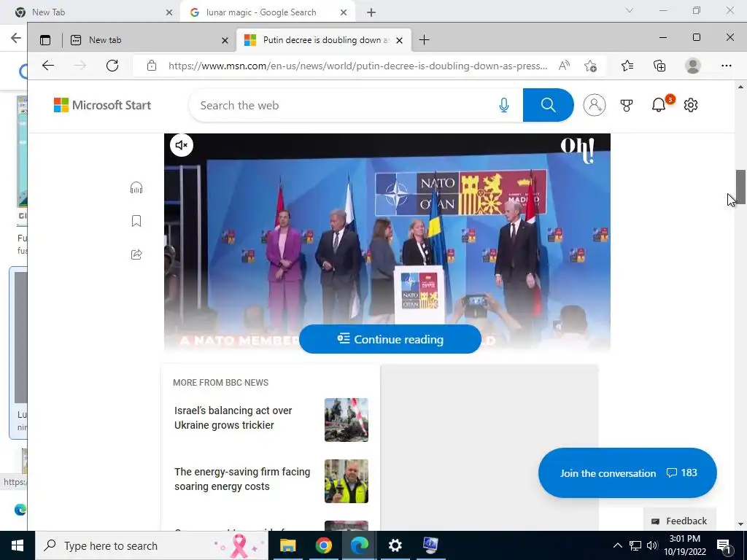Open the Microsoft Start sign-in icon

coord(595,105)
